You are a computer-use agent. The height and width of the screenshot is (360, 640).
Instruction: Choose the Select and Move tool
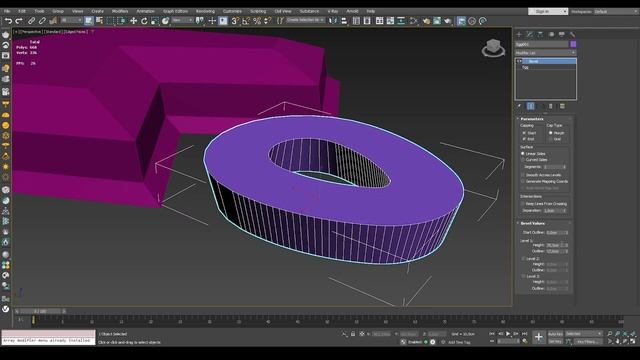tap(133, 21)
